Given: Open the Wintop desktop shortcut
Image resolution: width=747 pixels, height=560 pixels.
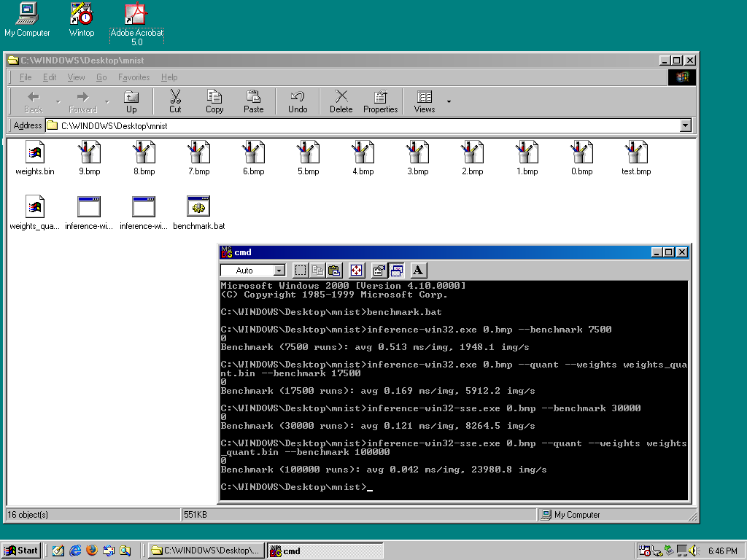Looking at the screenshot, I should [x=82, y=20].
